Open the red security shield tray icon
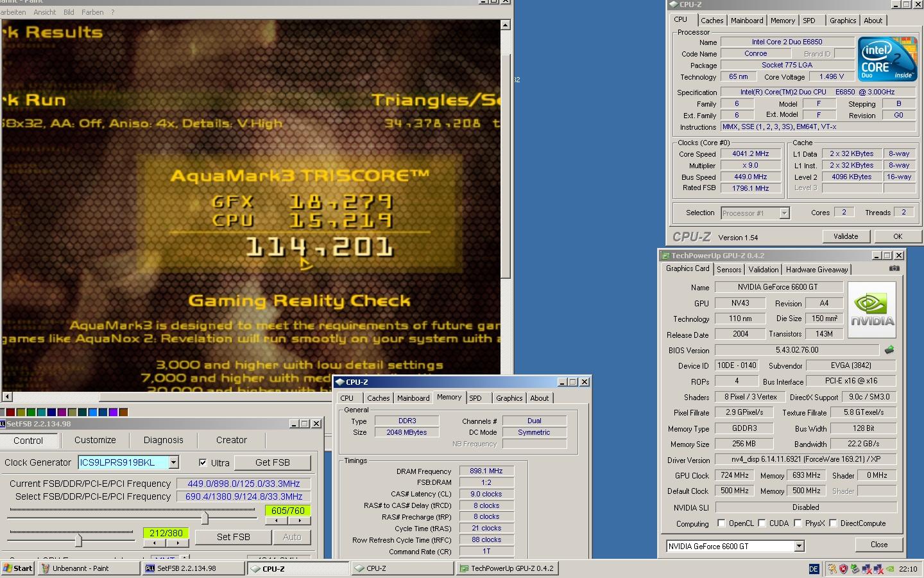The height and width of the screenshot is (578, 924). 843,569
